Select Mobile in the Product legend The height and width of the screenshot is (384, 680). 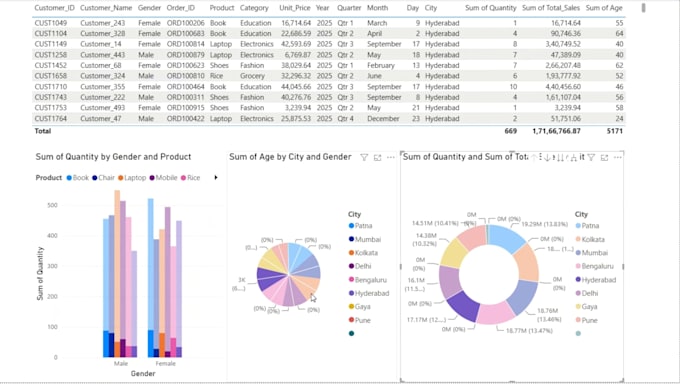(x=163, y=177)
